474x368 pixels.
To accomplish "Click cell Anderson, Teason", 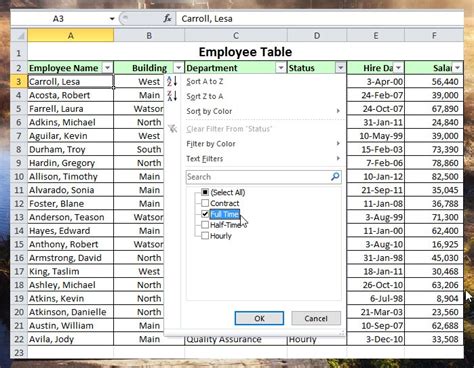I will 71,217.
